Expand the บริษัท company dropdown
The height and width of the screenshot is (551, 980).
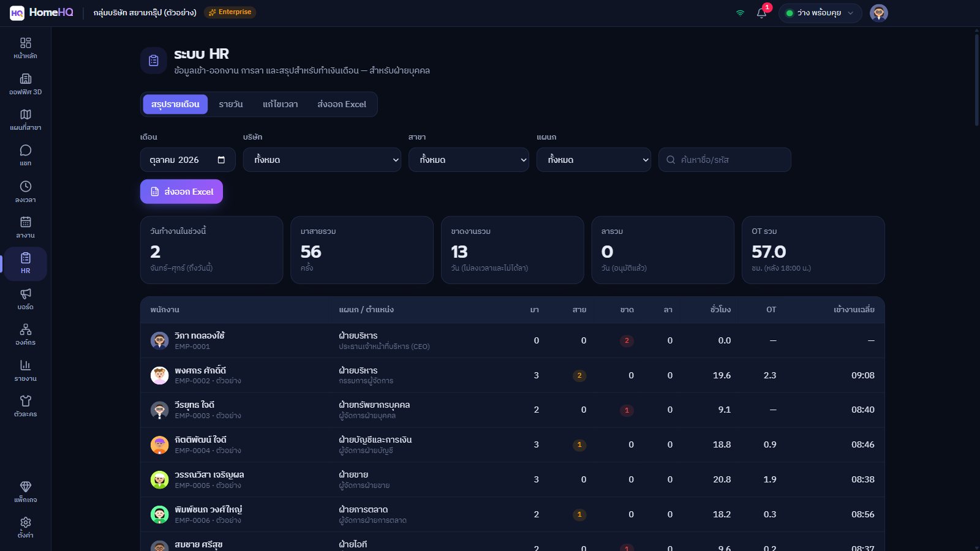322,160
